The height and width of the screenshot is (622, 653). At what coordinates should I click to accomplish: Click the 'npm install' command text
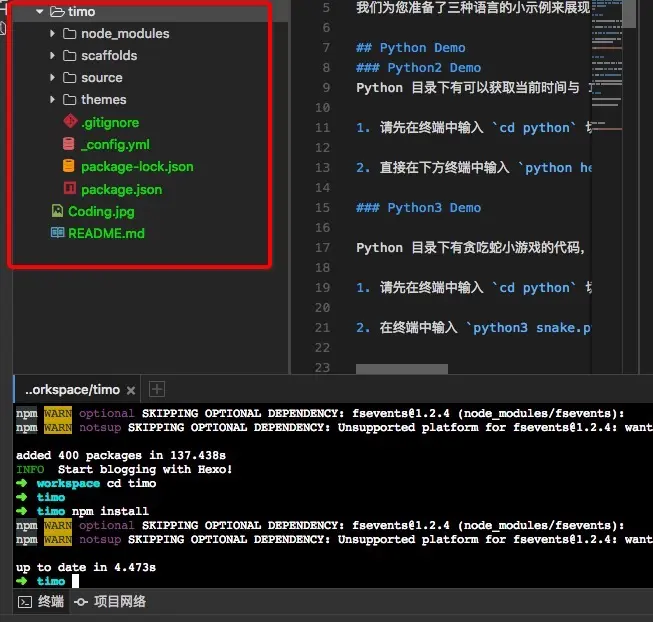pyautogui.click(x=110, y=511)
